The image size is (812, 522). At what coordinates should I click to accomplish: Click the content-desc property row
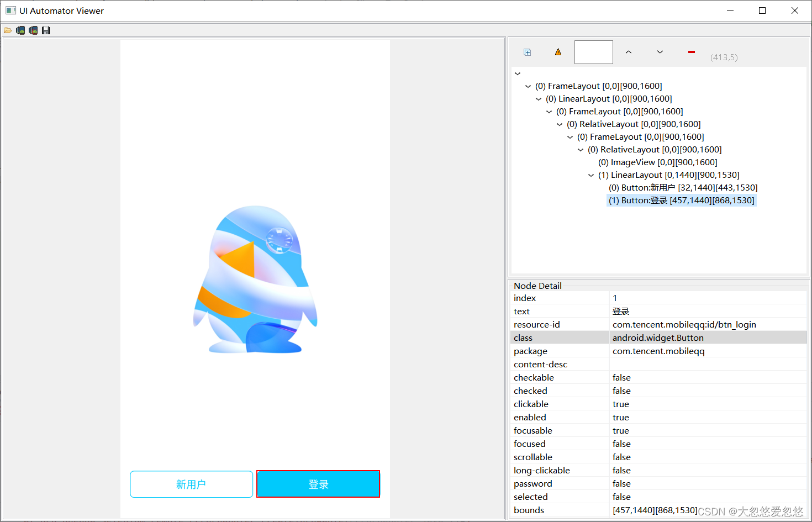658,365
